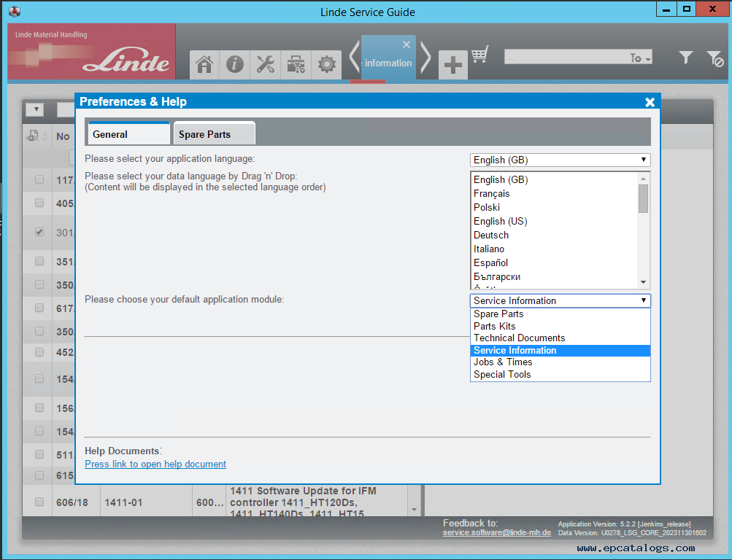Image resolution: width=732 pixels, height=560 pixels.
Task: Collapse the default application module dropdown
Action: [x=560, y=300]
